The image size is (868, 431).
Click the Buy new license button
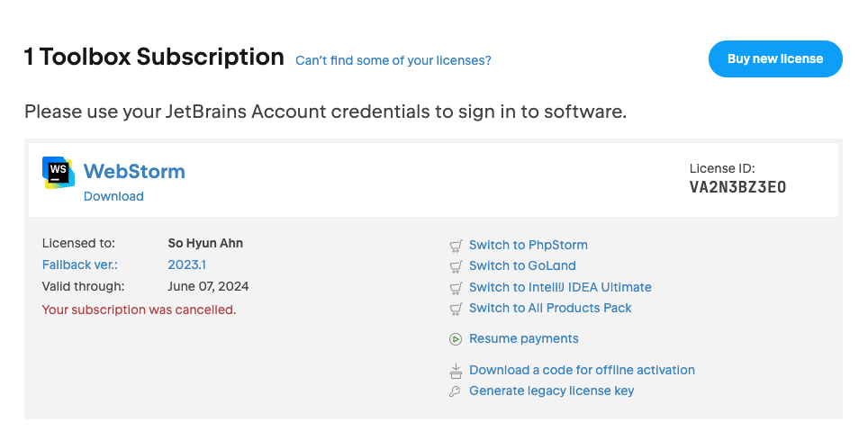click(x=775, y=58)
